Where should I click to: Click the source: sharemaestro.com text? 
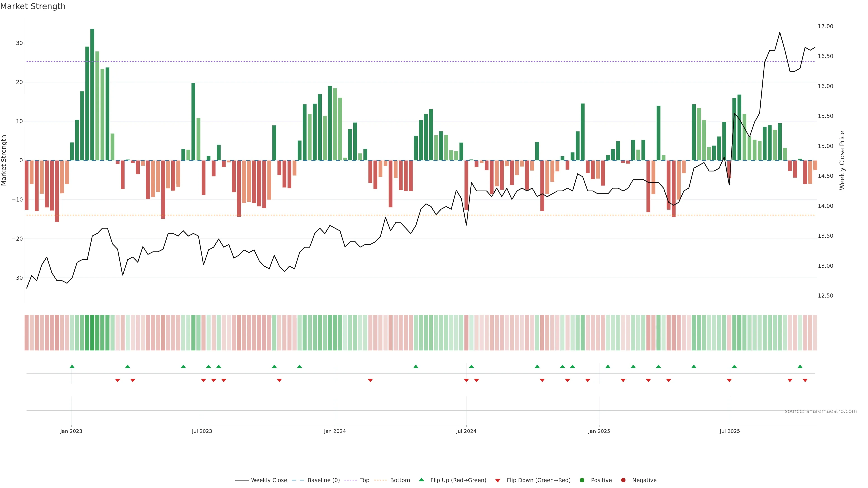pos(821,411)
